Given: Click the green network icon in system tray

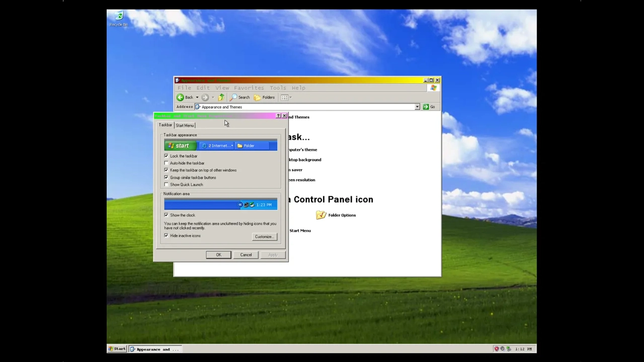Looking at the screenshot, I should 508,349.
